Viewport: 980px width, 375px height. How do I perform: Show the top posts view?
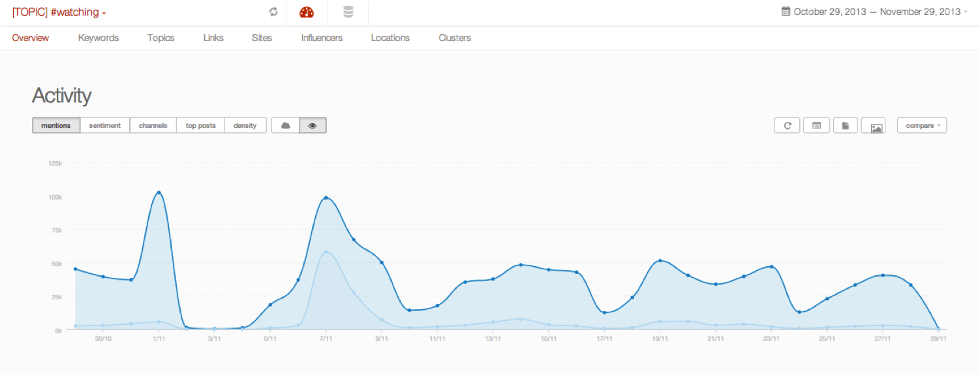(x=200, y=125)
